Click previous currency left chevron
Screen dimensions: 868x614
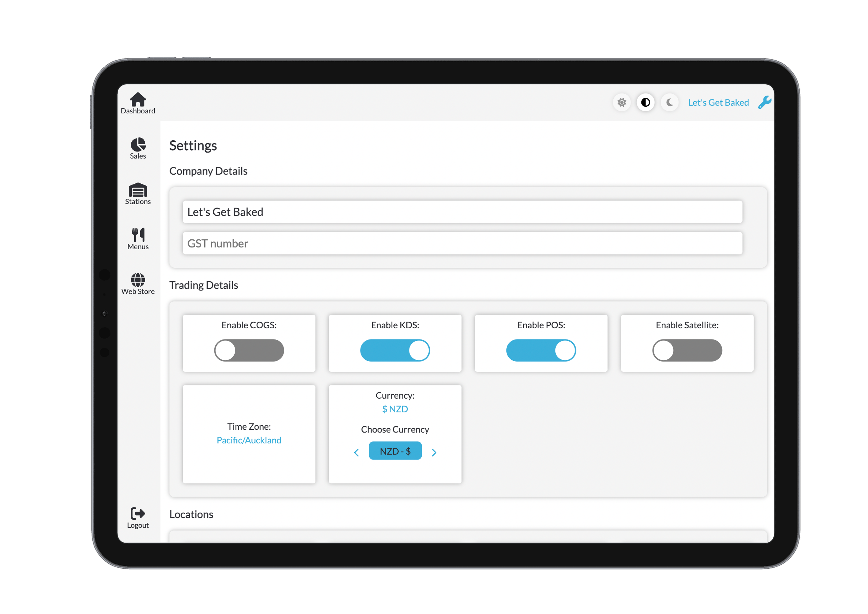[x=356, y=453]
